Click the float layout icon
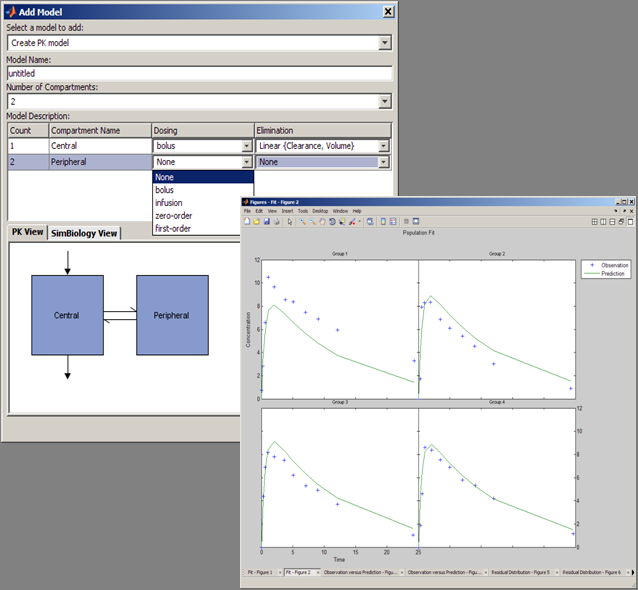This screenshot has height=590, width=638. click(621, 222)
